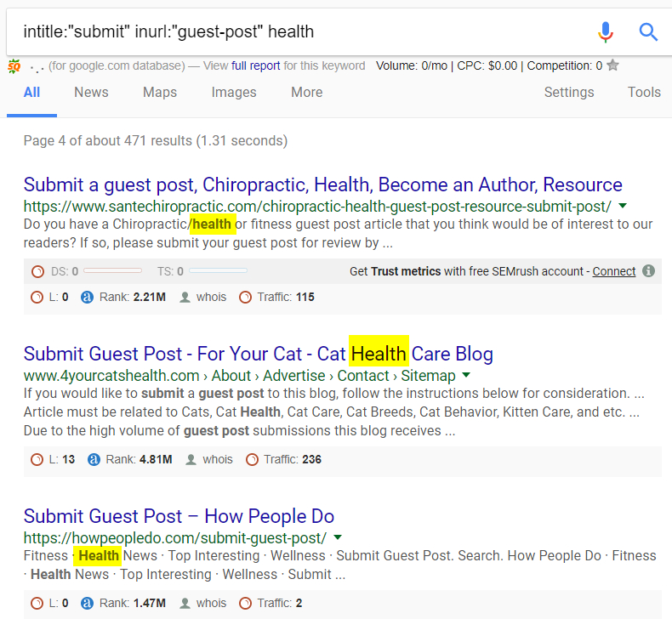Click the blue search magnifier icon

coord(648,31)
